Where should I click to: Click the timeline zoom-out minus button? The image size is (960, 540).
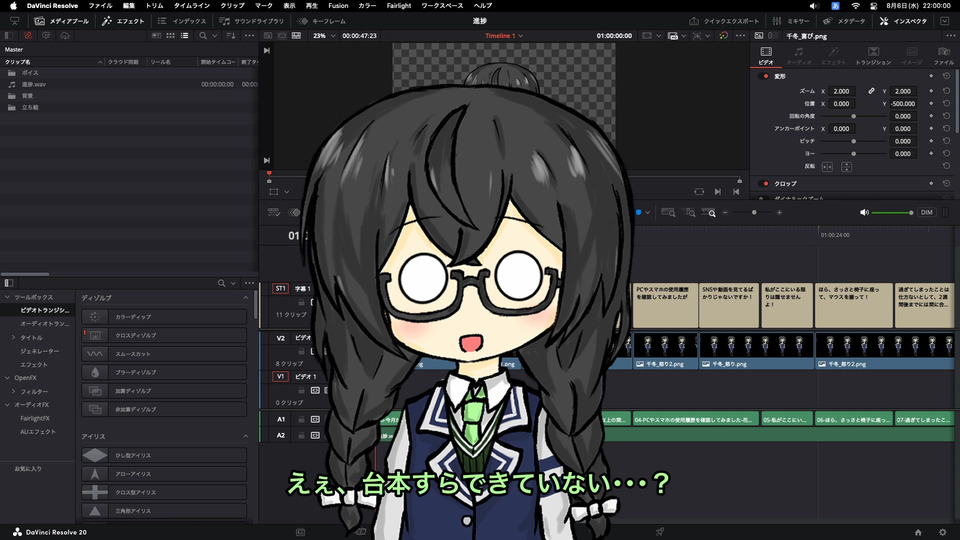(726, 212)
